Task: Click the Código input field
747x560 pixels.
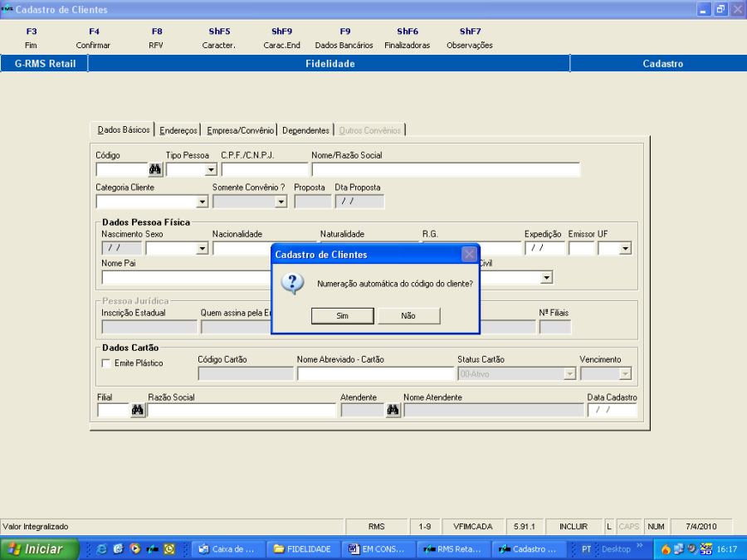Action: click(123, 169)
